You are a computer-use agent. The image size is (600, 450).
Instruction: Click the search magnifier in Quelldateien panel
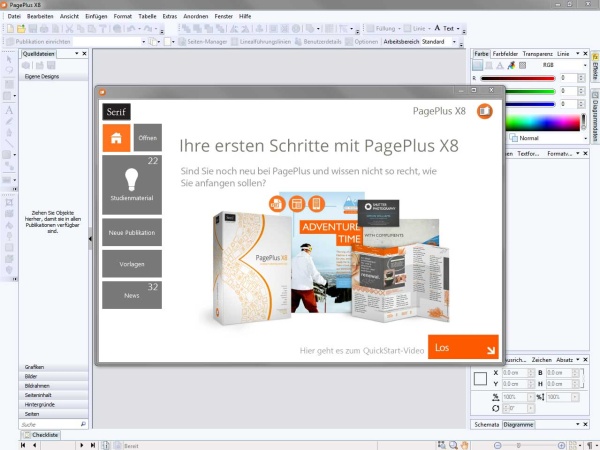(83, 424)
